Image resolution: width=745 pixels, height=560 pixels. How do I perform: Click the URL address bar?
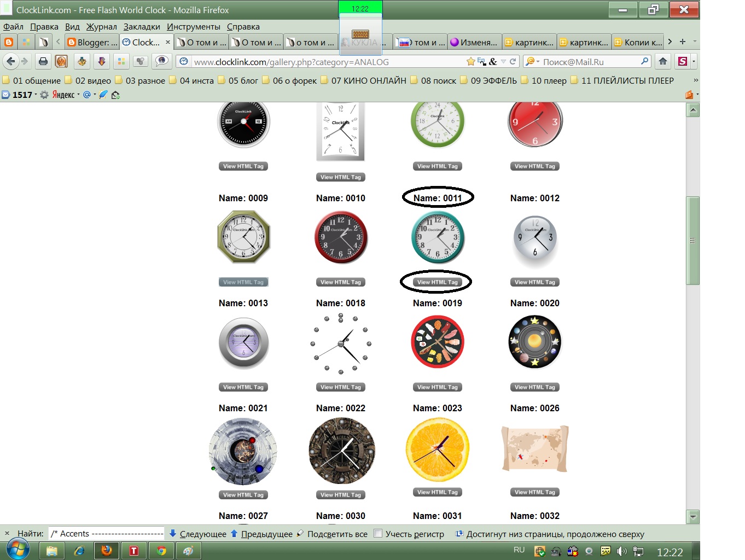coord(328,62)
